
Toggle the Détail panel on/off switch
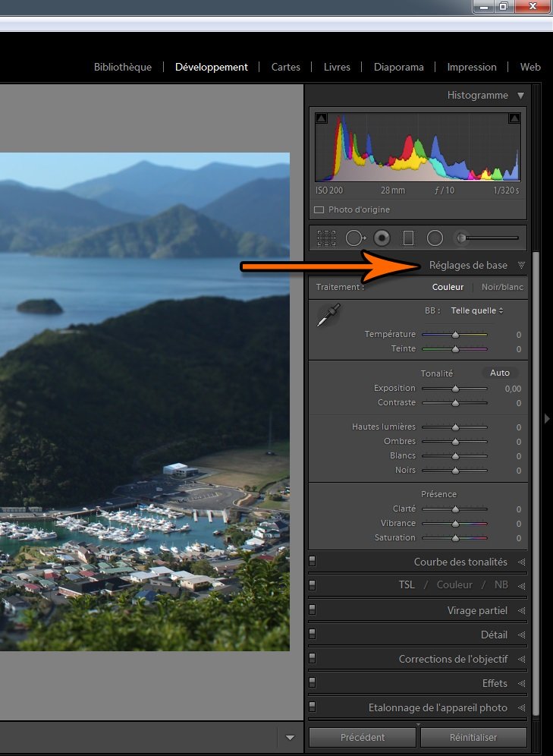tap(313, 635)
